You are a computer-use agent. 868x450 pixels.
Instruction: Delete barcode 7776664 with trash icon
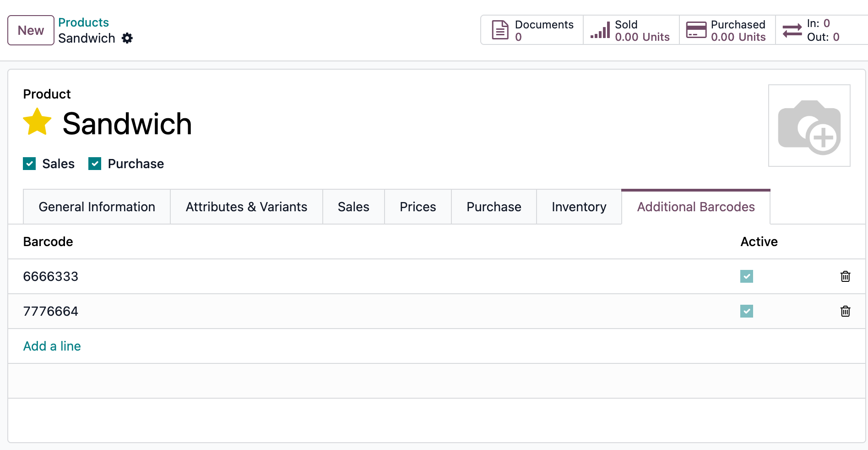click(846, 311)
